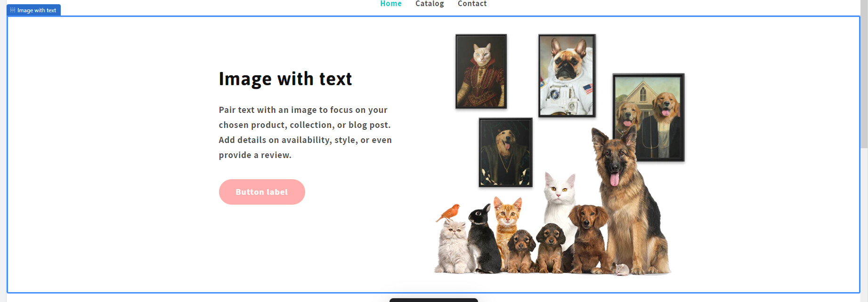Image resolution: width=868 pixels, height=302 pixels.
Task: Select the 'Pair text with an image' paragraph
Action: click(305, 132)
